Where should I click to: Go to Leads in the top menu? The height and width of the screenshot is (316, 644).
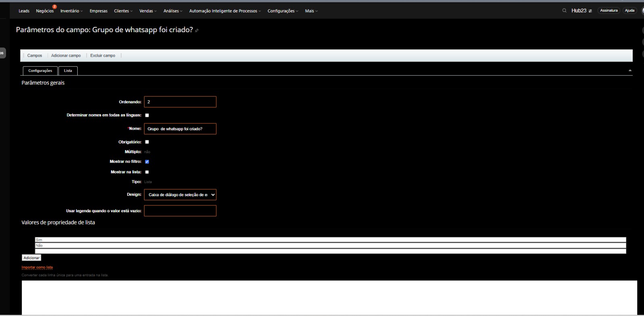24,11
